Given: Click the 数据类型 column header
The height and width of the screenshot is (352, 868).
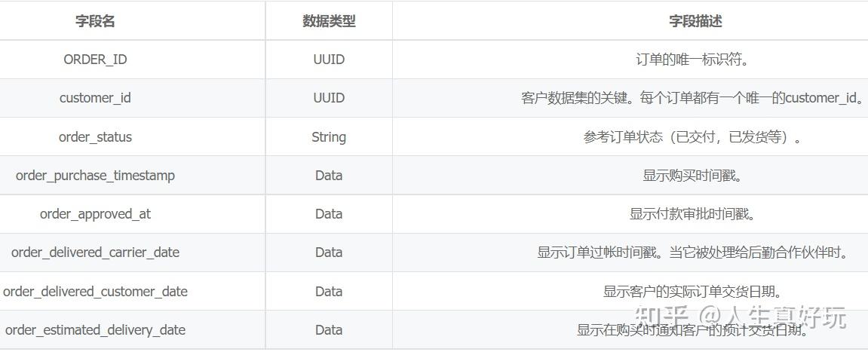Looking at the screenshot, I should pos(329,21).
